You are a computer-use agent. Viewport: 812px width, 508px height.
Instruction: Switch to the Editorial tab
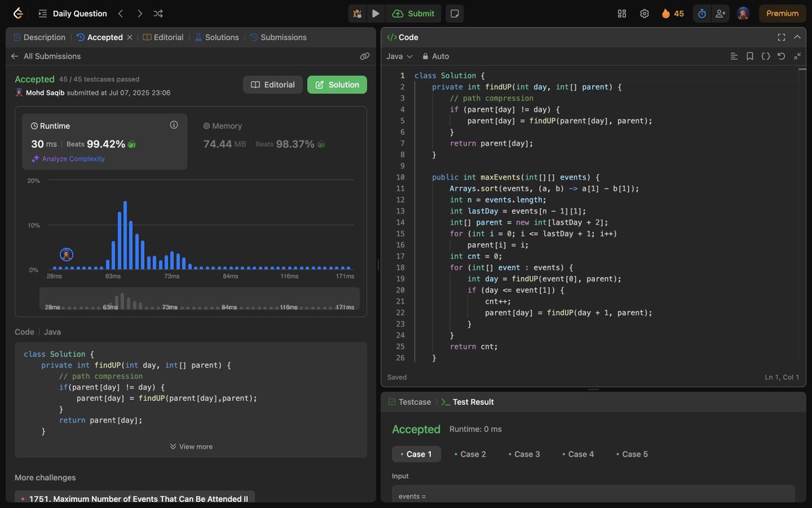pyautogui.click(x=163, y=37)
